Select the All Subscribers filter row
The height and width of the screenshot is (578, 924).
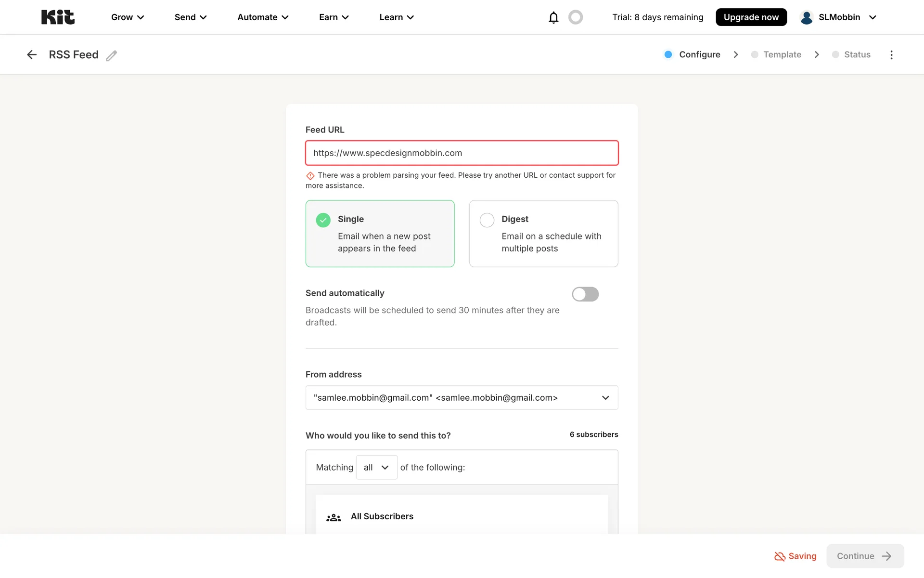462,516
